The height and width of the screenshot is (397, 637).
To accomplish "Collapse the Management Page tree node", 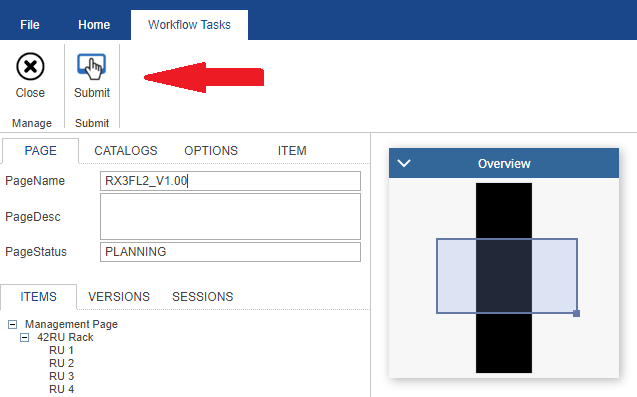I will [13, 324].
